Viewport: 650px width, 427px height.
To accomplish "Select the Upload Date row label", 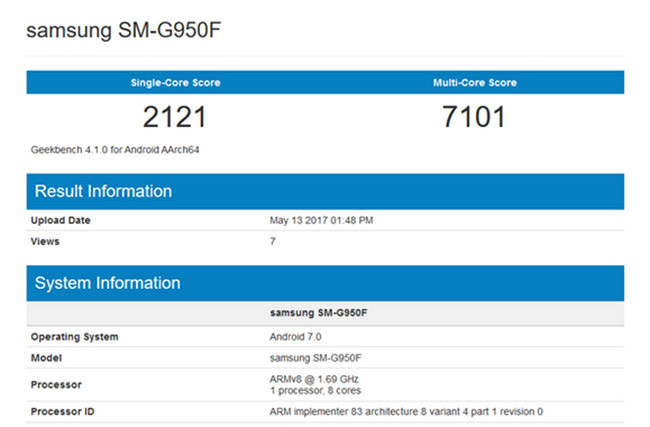I will (61, 220).
